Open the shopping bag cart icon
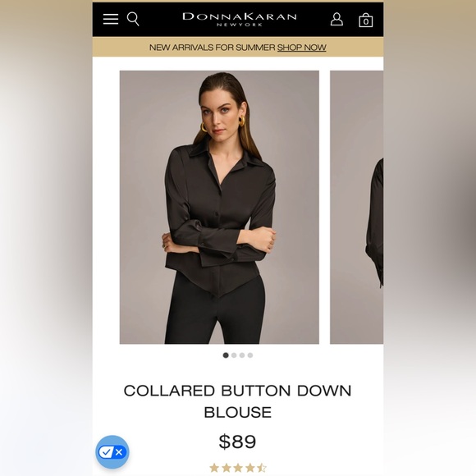This screenshot has width=476, height=476. coord(365,20)
